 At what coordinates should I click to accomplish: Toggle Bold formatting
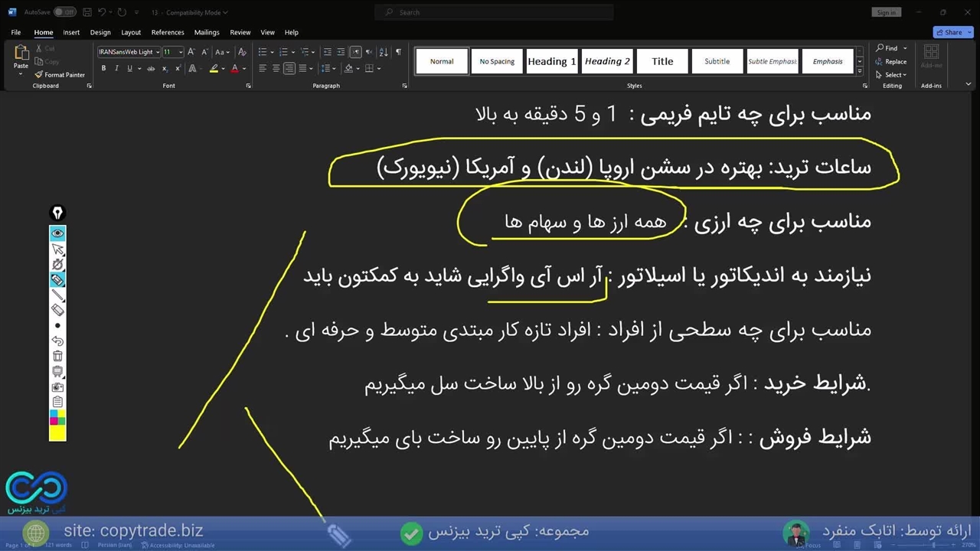pos(103,68)
